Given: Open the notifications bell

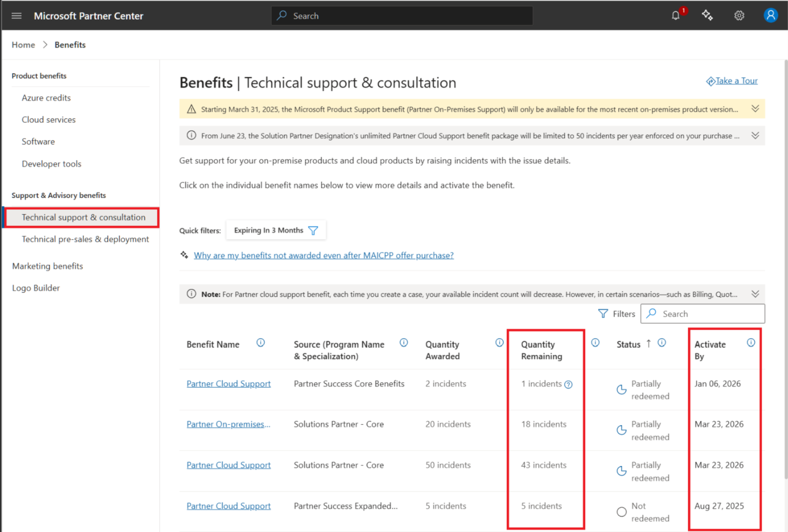Looking at the screenshot, I should [676, 16].
